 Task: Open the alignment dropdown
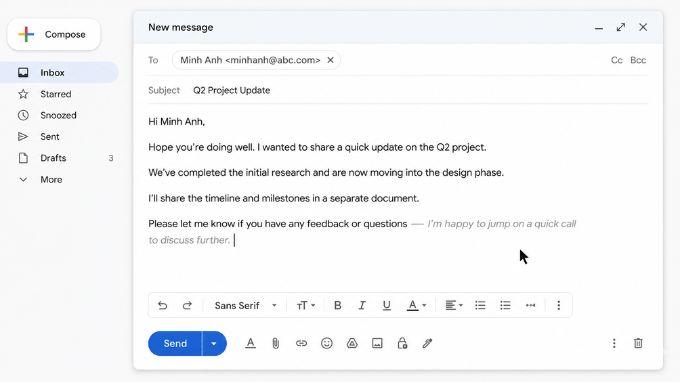pyautogui.click(x=454, y=305)
